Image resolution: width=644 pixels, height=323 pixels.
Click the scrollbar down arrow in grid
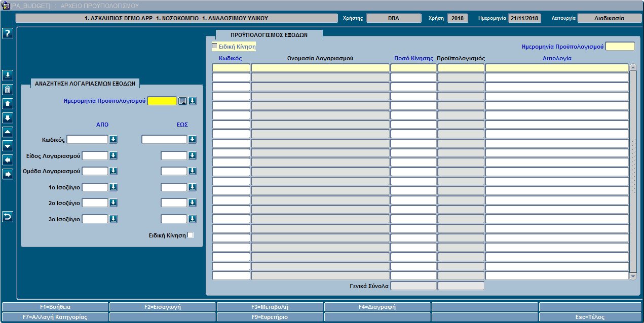tap(633, 276)
